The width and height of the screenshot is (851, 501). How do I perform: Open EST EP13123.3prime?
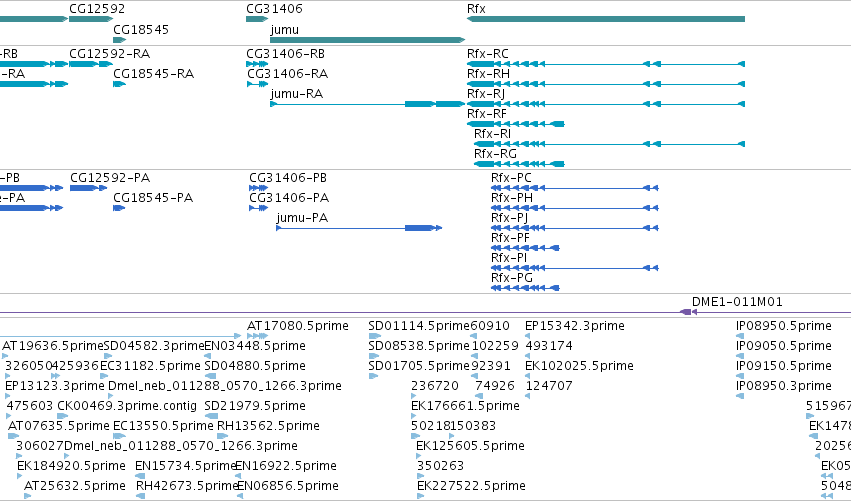54,386
